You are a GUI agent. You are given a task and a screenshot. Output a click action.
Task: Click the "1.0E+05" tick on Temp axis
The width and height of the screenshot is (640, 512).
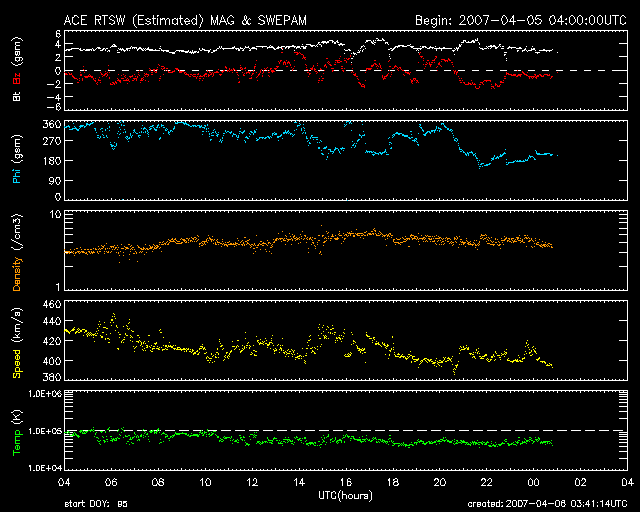point(45,431)
